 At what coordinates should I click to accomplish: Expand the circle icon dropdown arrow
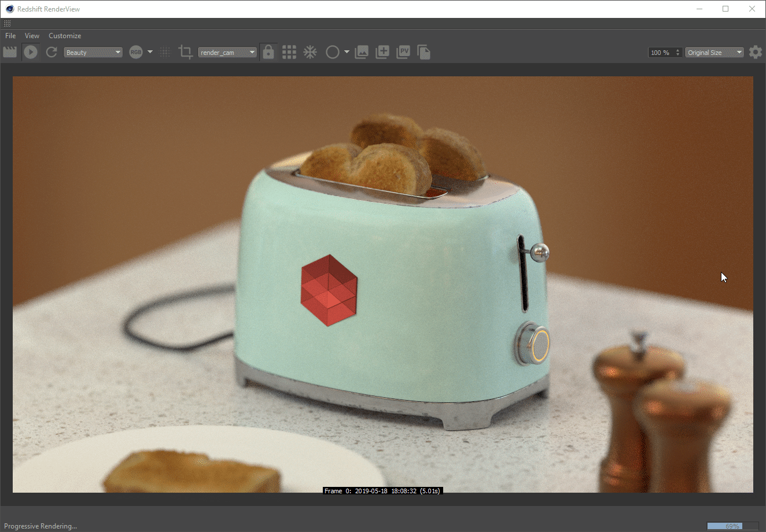pyautogui.click(x=347, y=52)
